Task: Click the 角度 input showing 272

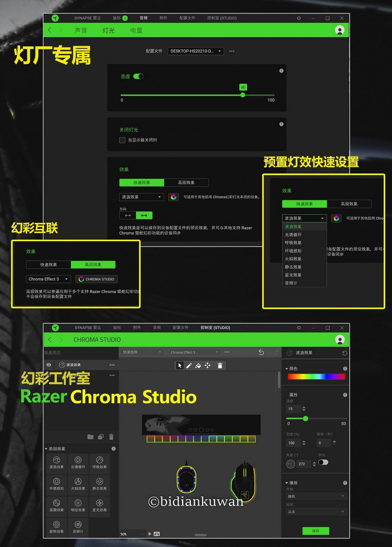Action: click(304, 464)
